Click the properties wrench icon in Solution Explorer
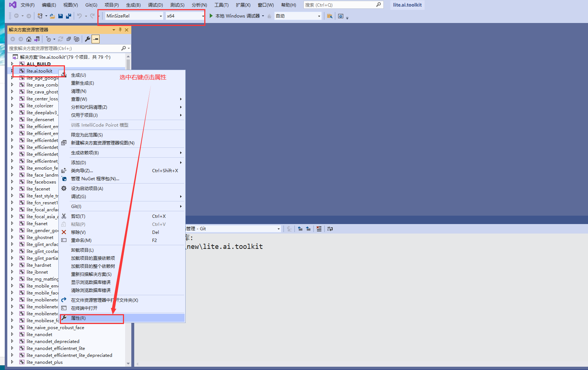 (x=88, y=39)
